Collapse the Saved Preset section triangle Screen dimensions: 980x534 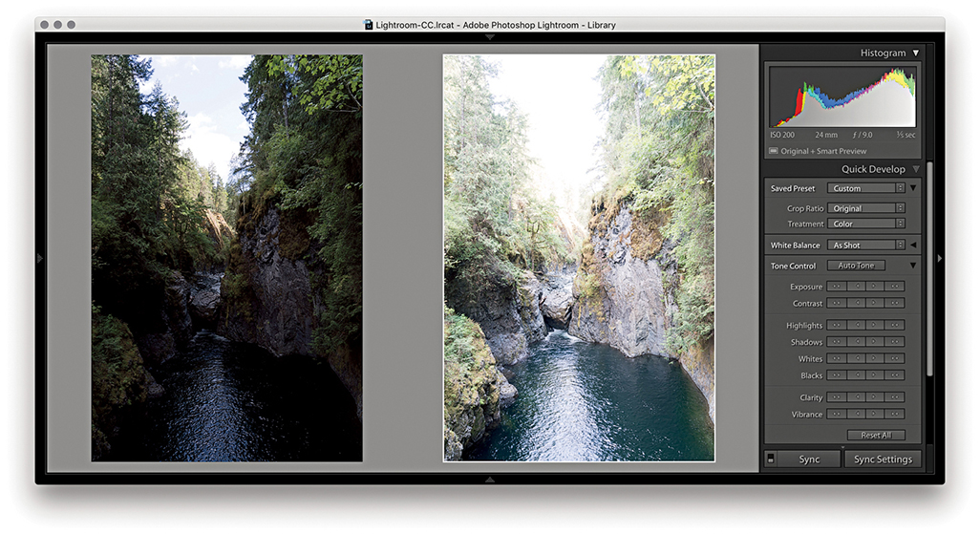coord(913,188)
